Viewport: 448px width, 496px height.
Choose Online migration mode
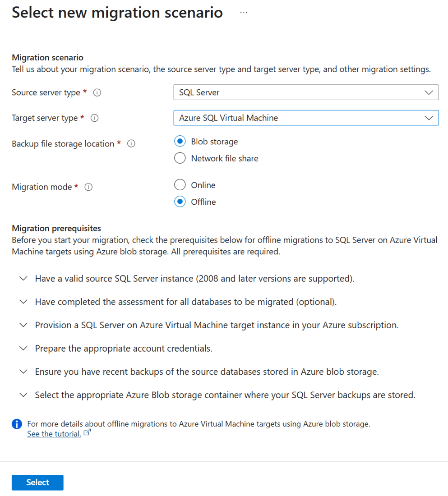coord(180,185)
